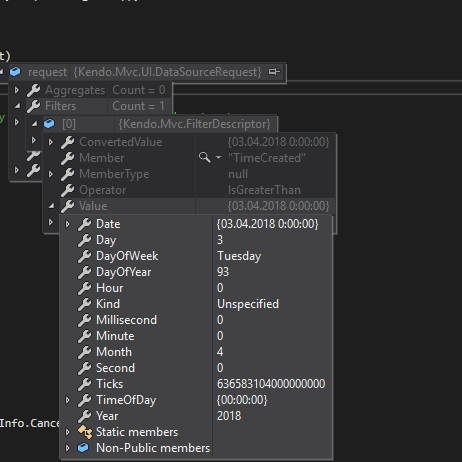
Task: Select the Filters Count = 1 value
Action: point(139,106)
